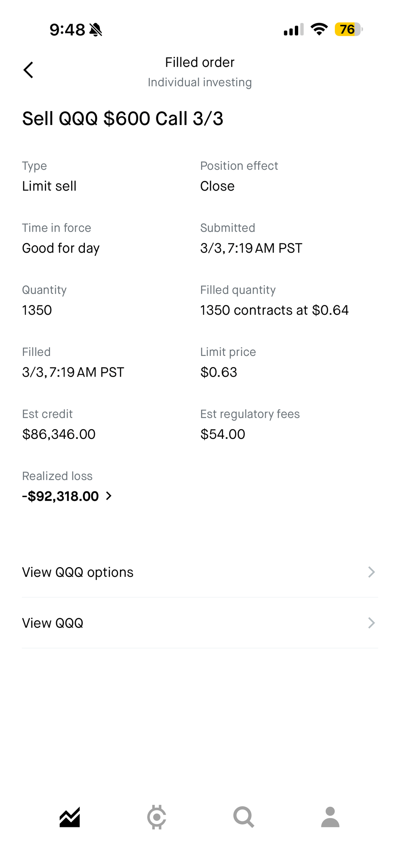Screen dimensions: 400x868
Task: Tap the -$92,318.00 realized loss amount
Action: [60, 496]
